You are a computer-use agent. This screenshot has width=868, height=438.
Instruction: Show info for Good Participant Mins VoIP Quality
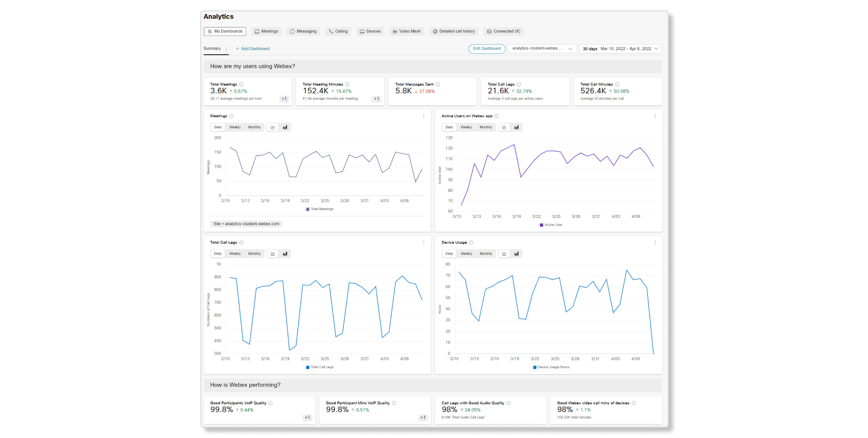click(394, 403)
